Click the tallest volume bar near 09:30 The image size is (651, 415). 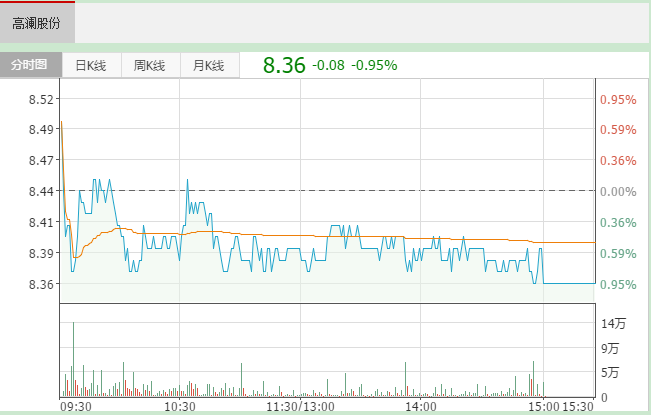point(73,360)
